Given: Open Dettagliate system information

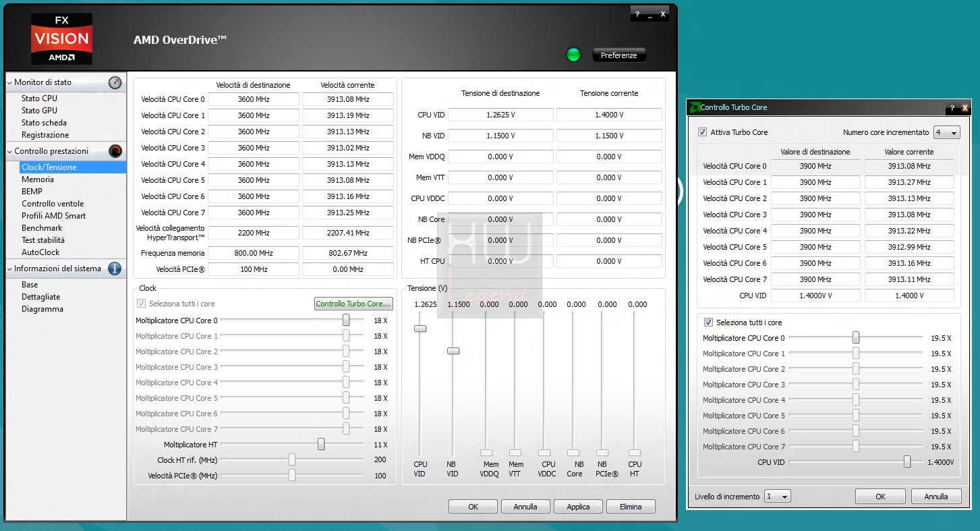Looking at the screenshot, I should 40,297.
